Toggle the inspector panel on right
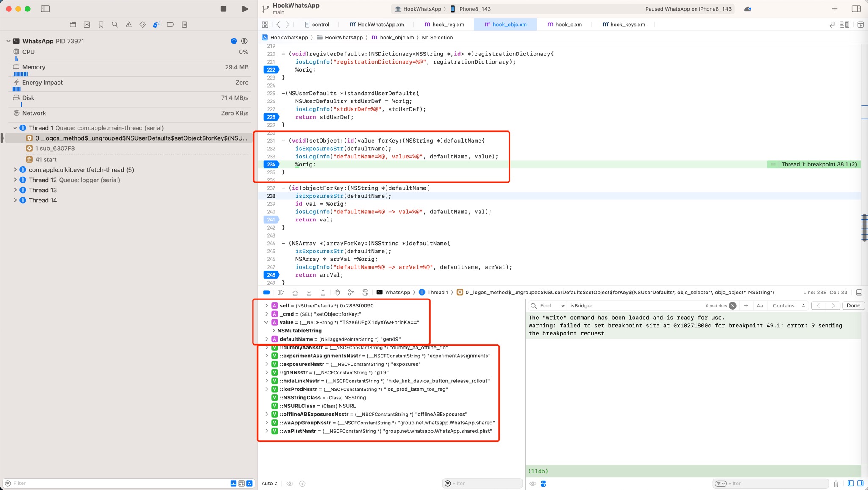This screenshot has width=868, height=490. 856,9
